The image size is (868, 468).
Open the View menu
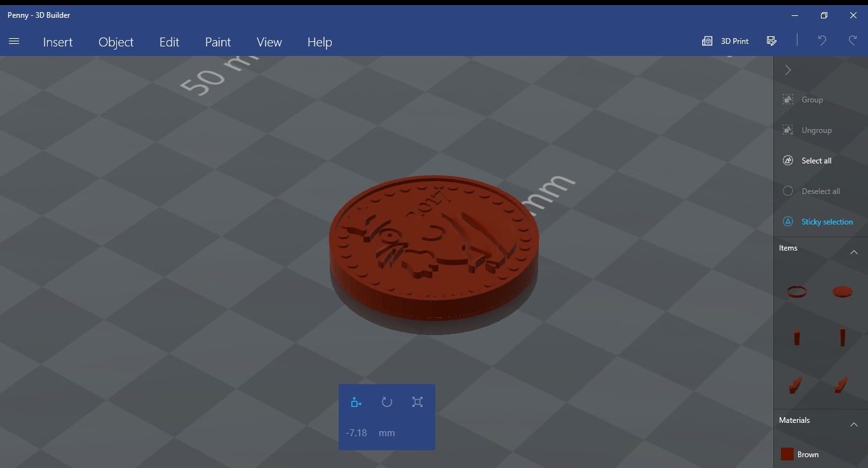pos(269,42)
